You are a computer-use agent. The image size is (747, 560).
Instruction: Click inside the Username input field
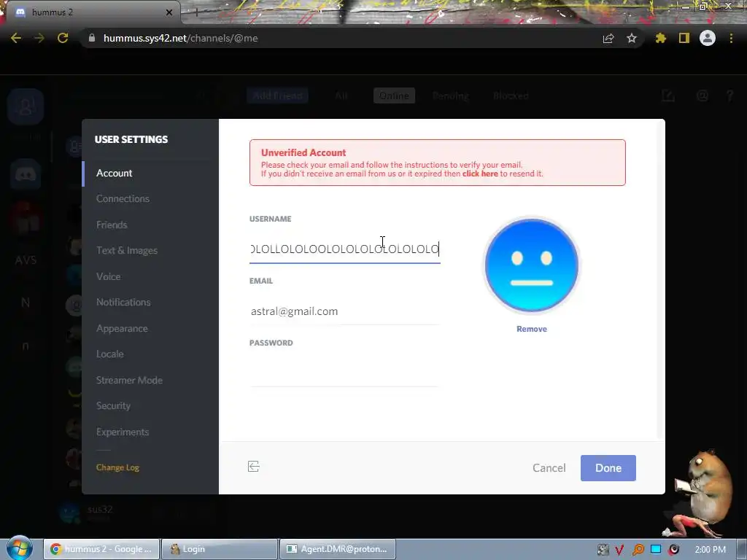click(x=344, y=249)
